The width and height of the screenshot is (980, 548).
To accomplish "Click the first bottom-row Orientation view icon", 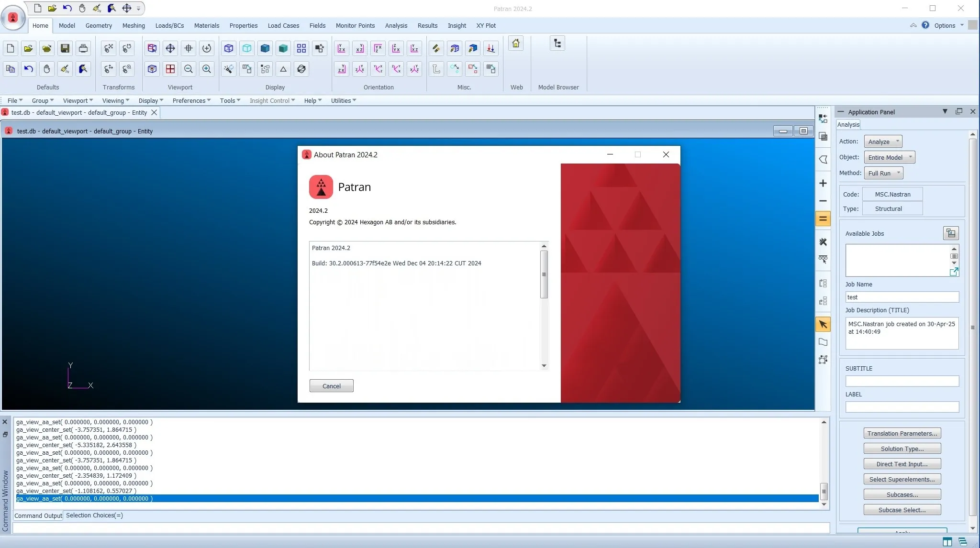I will [342, 69].
